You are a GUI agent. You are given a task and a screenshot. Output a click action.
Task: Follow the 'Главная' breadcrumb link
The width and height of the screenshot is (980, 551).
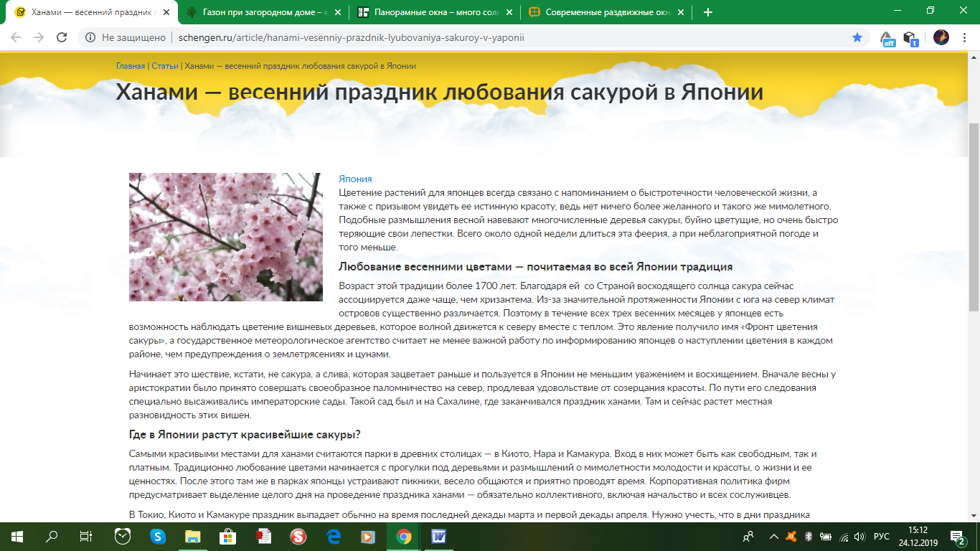[x=131, y=66]
